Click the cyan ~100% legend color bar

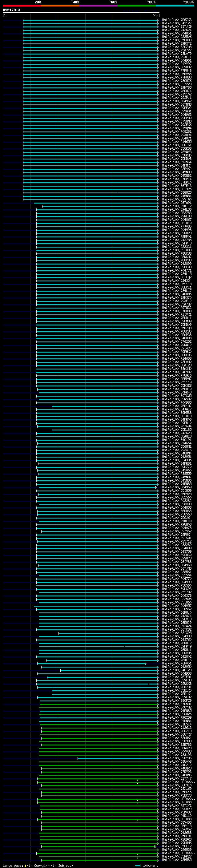click(175, 6)
